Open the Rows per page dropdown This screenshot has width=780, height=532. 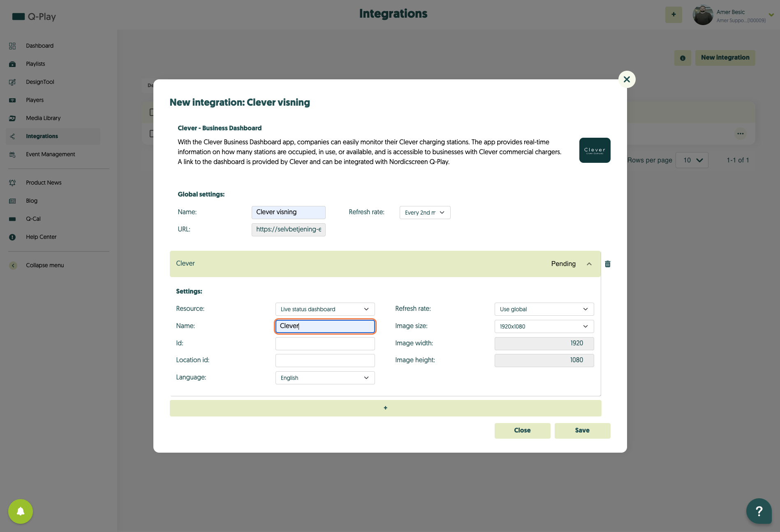692,160
